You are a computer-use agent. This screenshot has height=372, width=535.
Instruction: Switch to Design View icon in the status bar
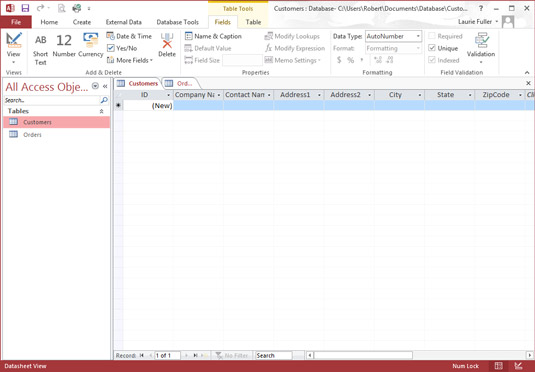[x=518, y=366]
